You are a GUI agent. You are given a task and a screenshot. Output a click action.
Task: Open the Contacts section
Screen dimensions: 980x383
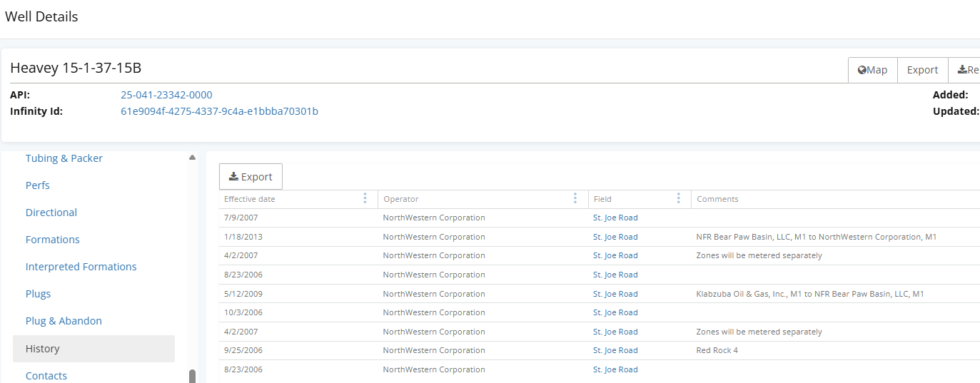pyautogui.click(x=46, y=376)
